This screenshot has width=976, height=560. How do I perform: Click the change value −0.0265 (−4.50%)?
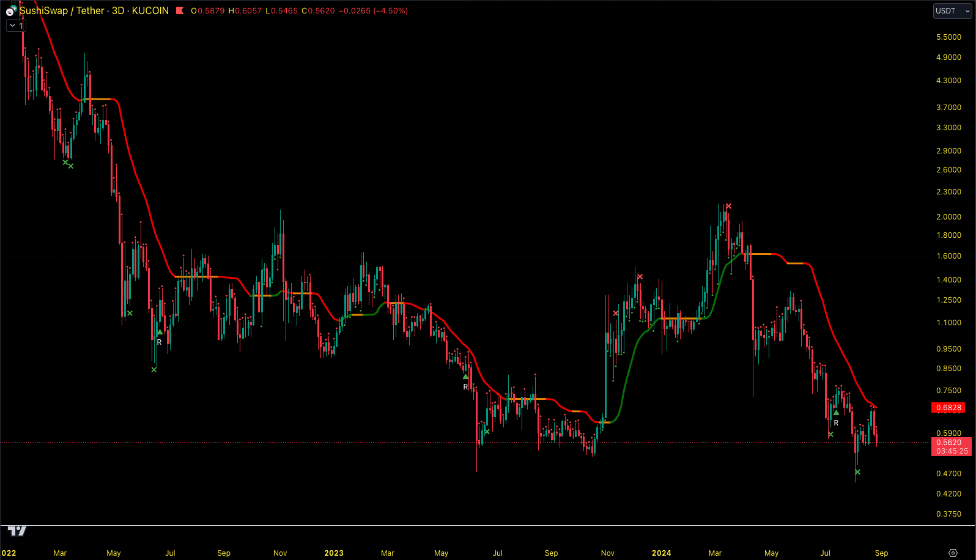click(x=373, y=11)
